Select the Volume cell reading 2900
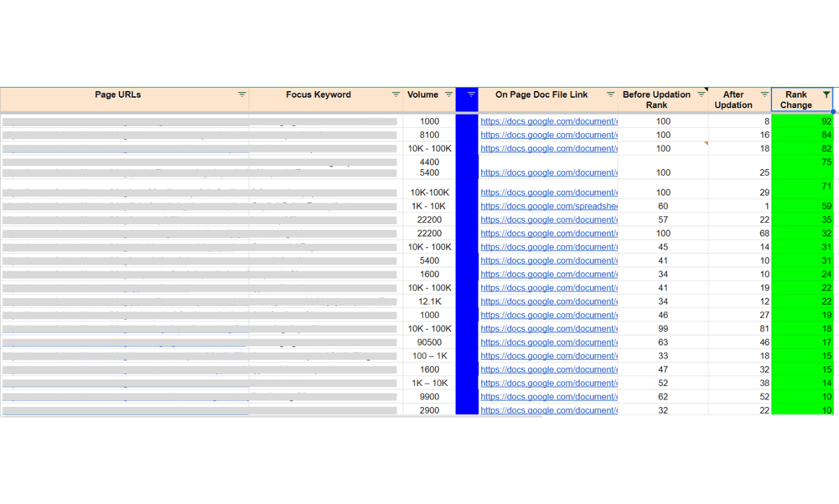 (429, 410)
